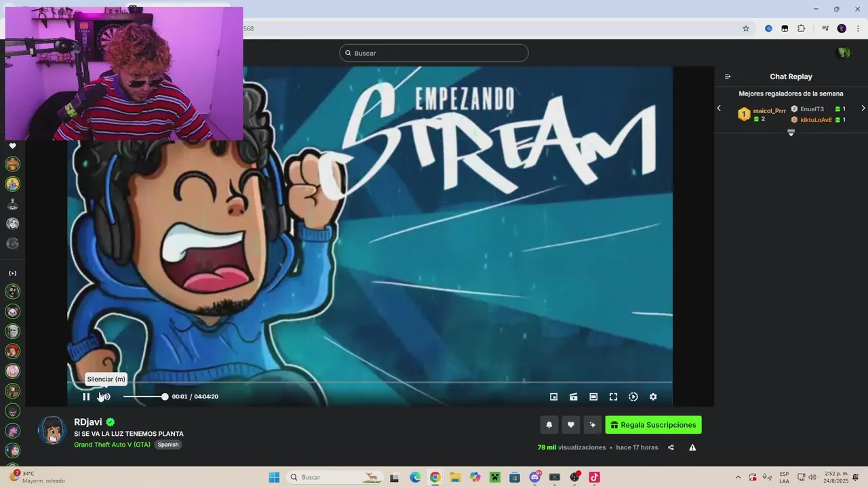
Task: Follow the channel with the heart button
Action: [x=571, y=425]
